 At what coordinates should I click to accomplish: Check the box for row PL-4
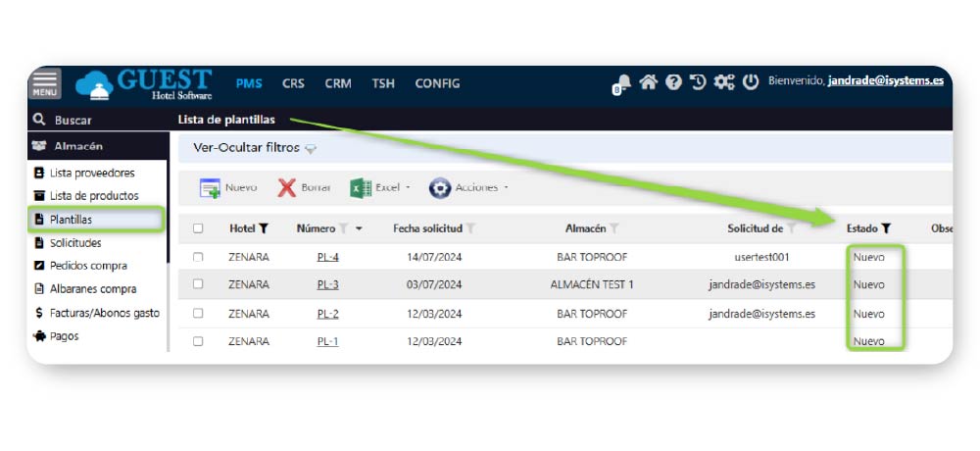(198, 257)
